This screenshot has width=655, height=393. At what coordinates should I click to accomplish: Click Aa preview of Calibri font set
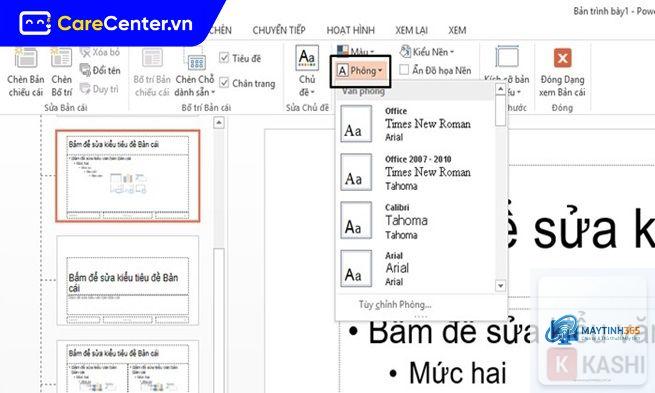[x=356, y=221]
